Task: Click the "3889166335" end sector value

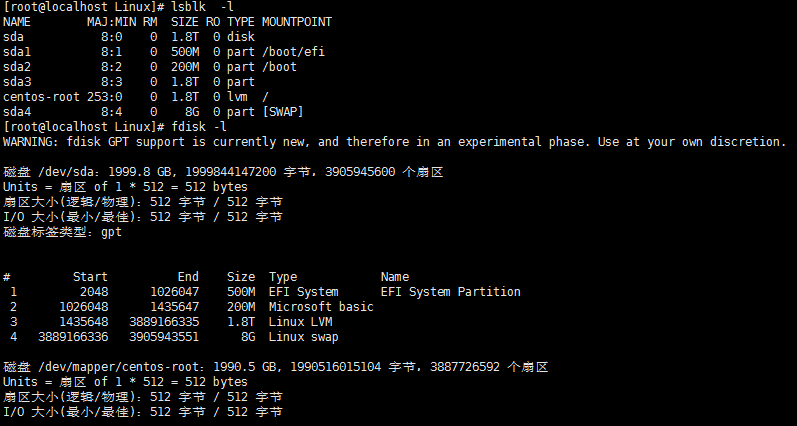Action: [x=164, y=322]
